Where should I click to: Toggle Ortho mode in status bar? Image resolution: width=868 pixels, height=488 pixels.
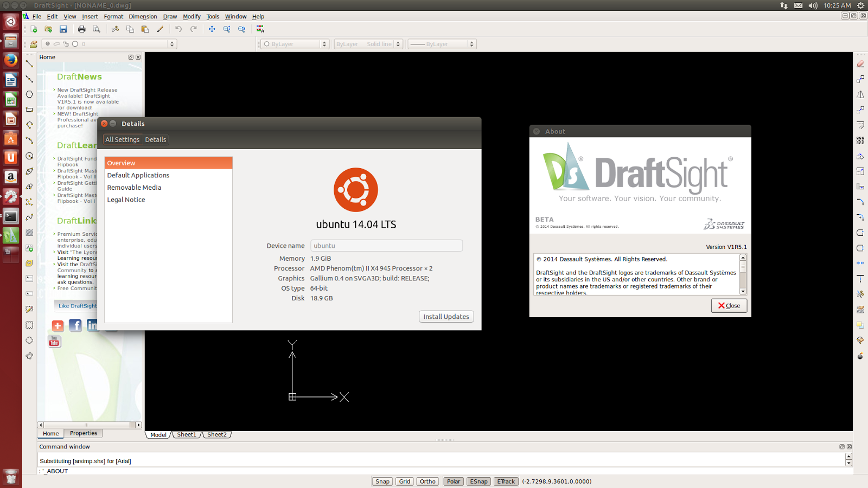(x=427, y=481)
